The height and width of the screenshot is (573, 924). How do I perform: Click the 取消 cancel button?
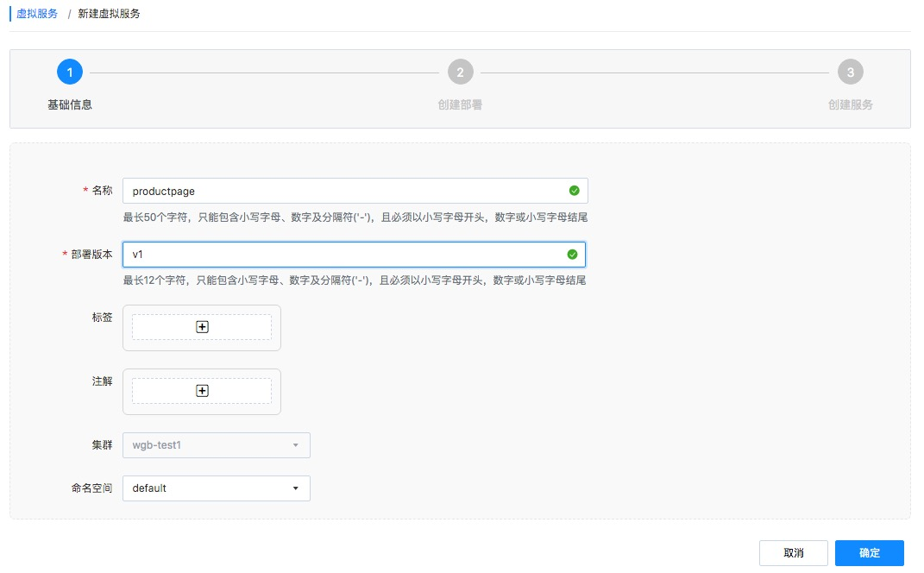pyautogui.click(x=793, y=552)
